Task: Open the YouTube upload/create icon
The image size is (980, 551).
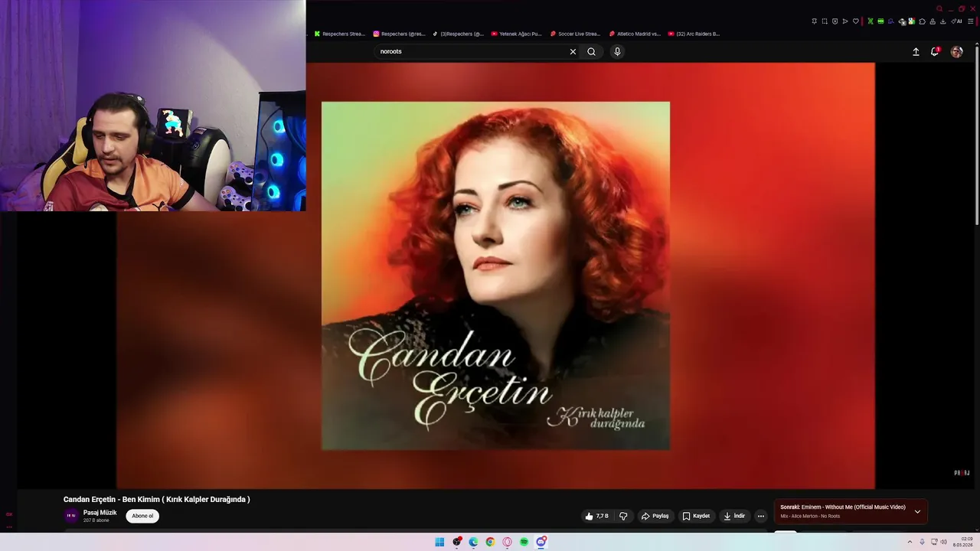Action: 916,51
